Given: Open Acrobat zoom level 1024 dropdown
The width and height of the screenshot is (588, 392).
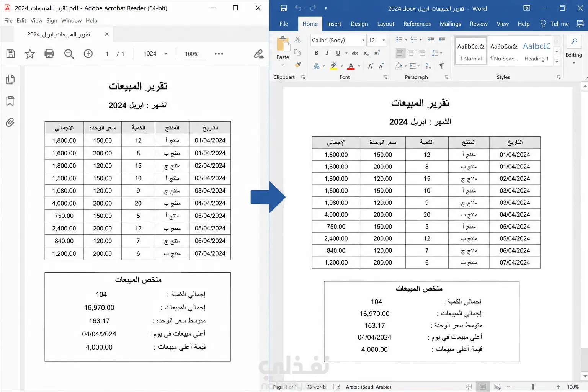Looking at the screenshot, I should [166, 54].
